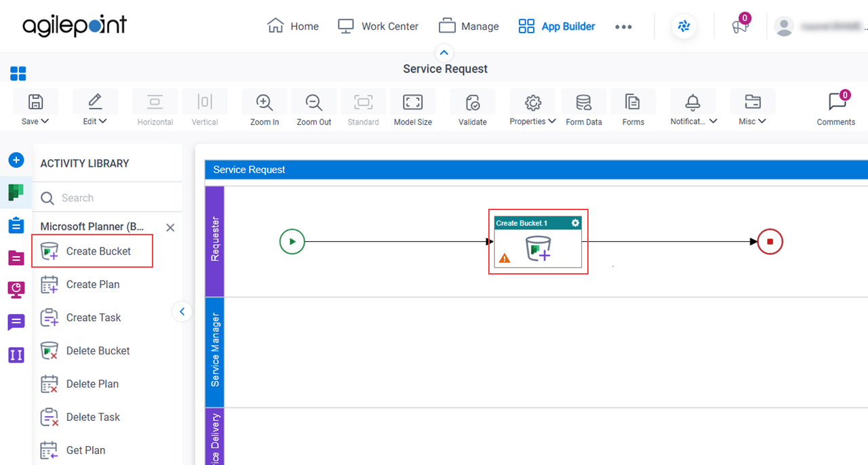Viewport: 868px width, 465px height.
Task: Expand the Properties dropdown arrow
Action: pyautogui.click(x=552, y=121)
